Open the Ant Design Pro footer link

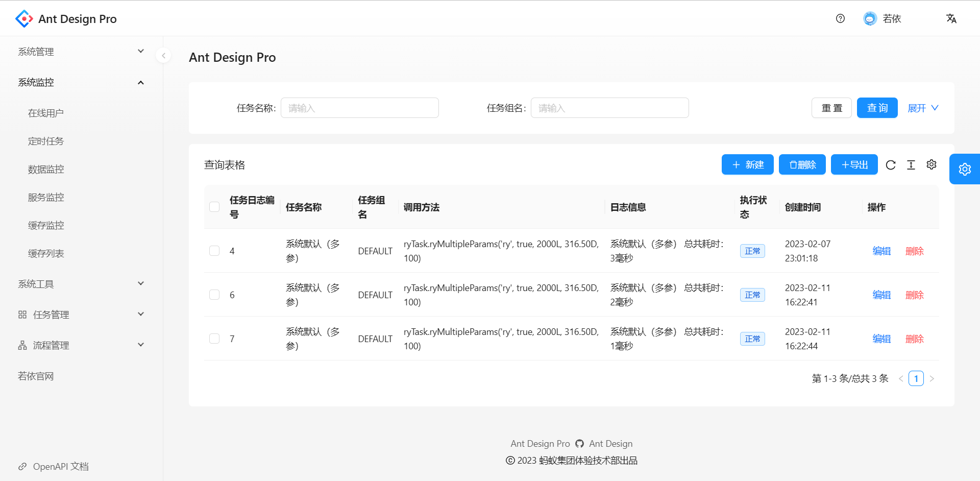tap(540, 444)
